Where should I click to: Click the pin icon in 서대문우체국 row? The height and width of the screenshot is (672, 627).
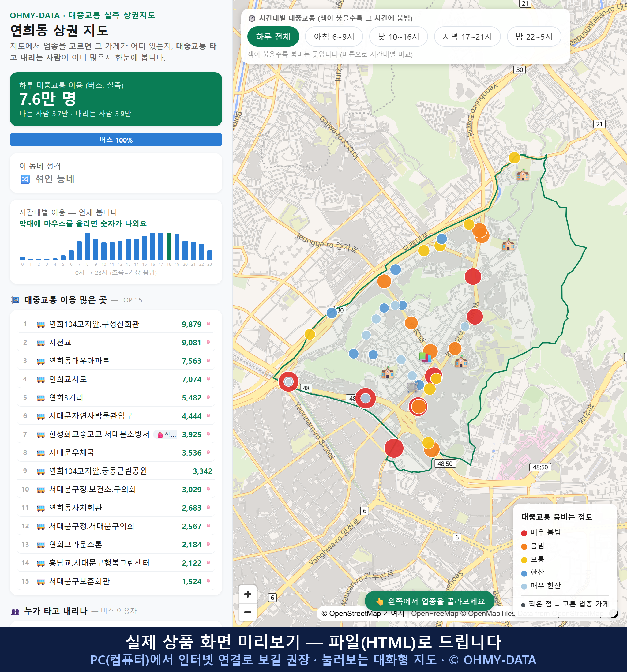[208, 453]
